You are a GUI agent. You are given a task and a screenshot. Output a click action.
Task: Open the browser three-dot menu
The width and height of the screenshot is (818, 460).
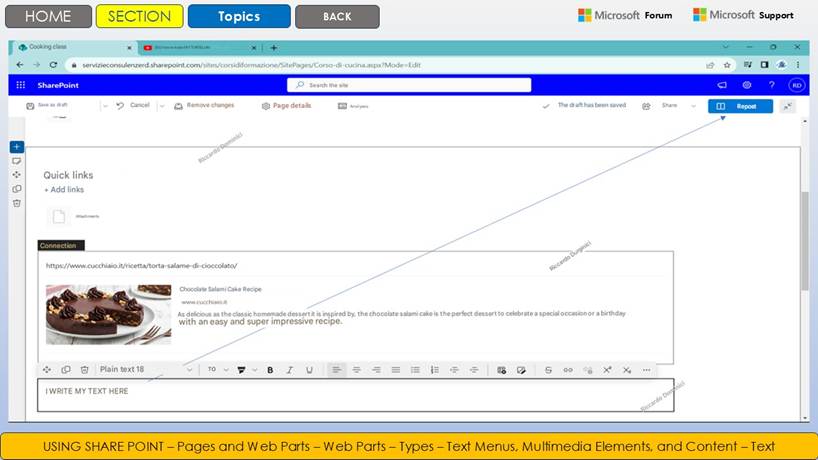click(x=798, y=65)
